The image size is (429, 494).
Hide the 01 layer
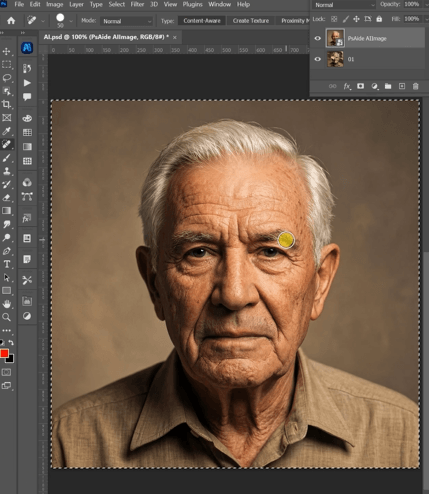point(318,59)
